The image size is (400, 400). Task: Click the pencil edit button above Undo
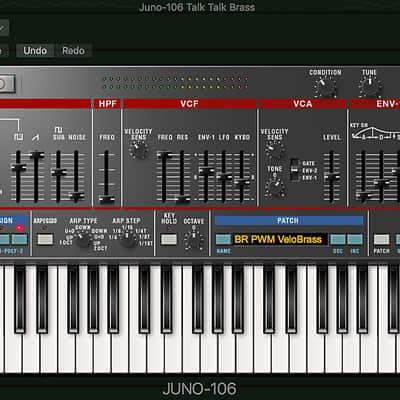(x=3, y=28)
